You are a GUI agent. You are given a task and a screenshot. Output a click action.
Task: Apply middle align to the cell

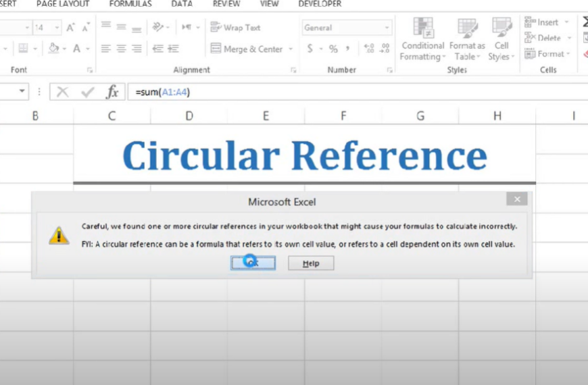(x=121, y=27)
